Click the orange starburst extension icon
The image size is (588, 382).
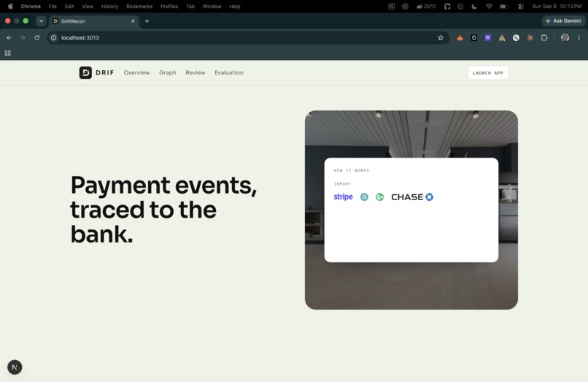[530, 37]
